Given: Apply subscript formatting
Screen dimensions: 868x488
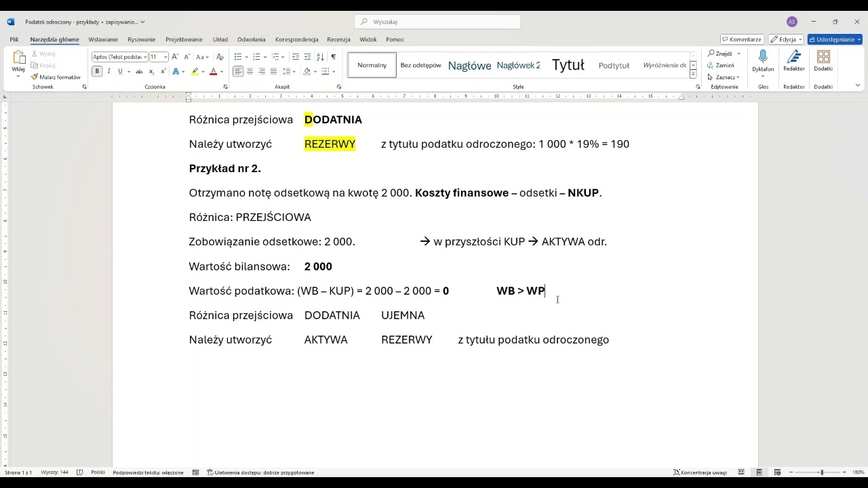Looking at the screenshot, I should coord(151,71).
